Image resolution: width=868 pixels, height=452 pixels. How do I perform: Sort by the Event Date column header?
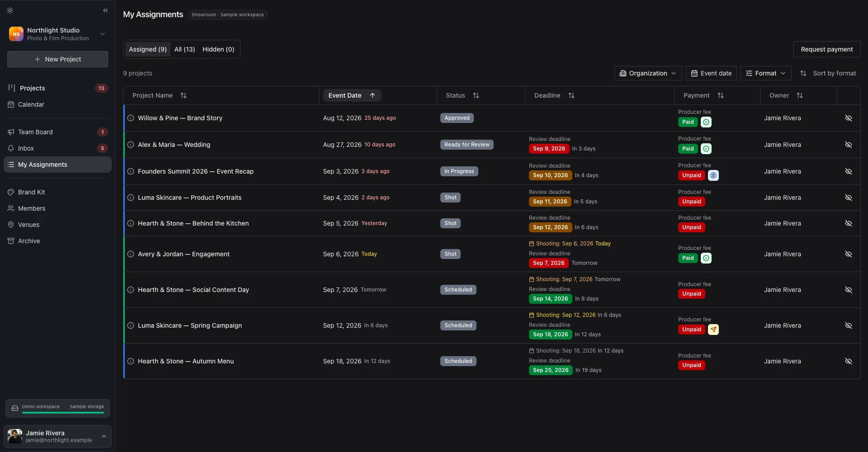point(352,95)
